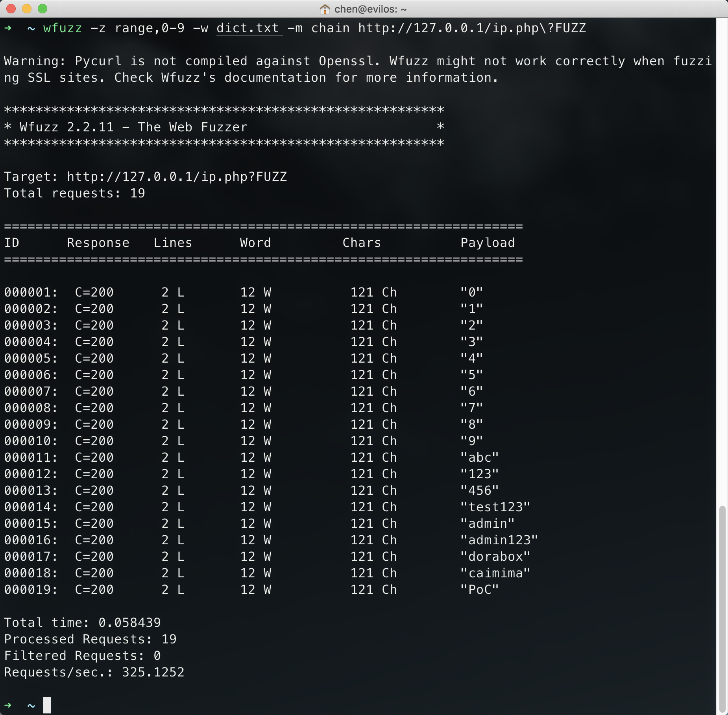This screenshot has width=728, height=715.
Task: Click payload "8" in results
Action: (x=471, y=424)
